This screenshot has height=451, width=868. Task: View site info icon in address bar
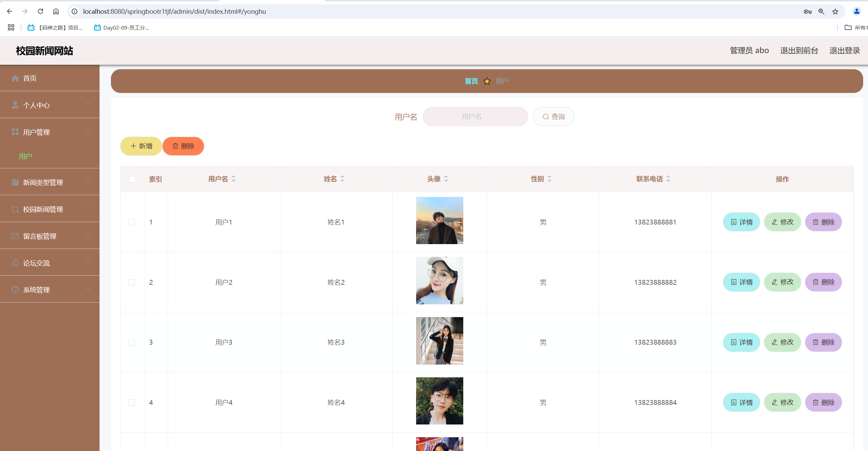point(74,11)
